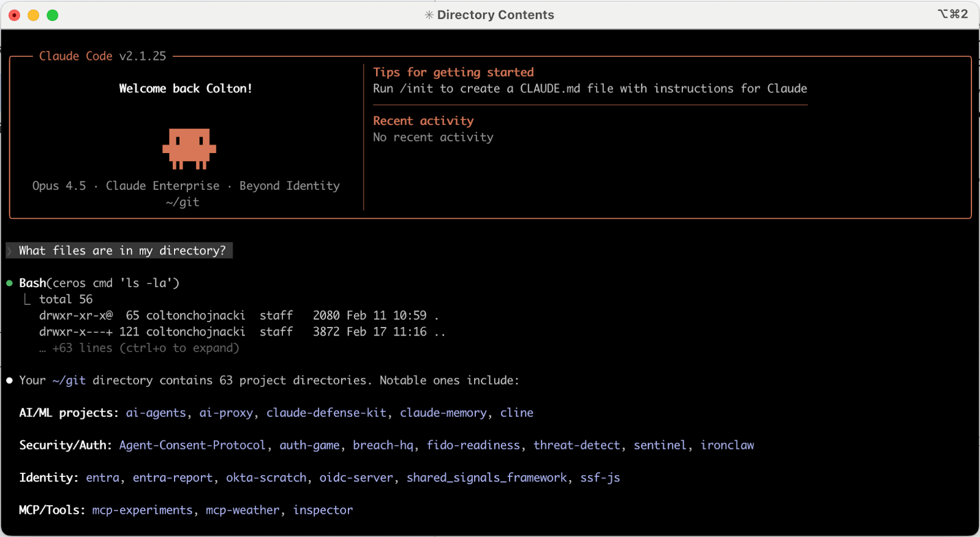Click 'inspector' project name
The width and height of the screenshot is (980, 537).
pos(323,510)
